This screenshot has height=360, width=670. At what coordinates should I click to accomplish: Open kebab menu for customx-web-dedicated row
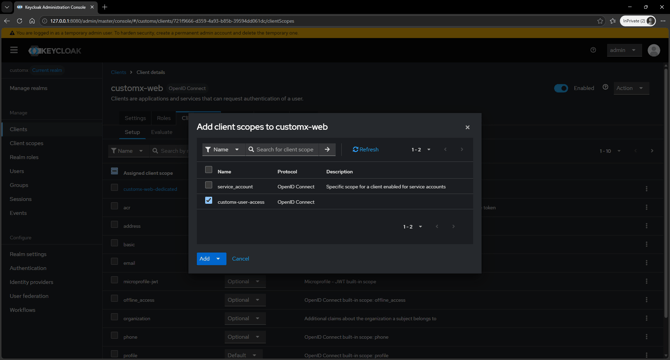[x=646, y=189]
